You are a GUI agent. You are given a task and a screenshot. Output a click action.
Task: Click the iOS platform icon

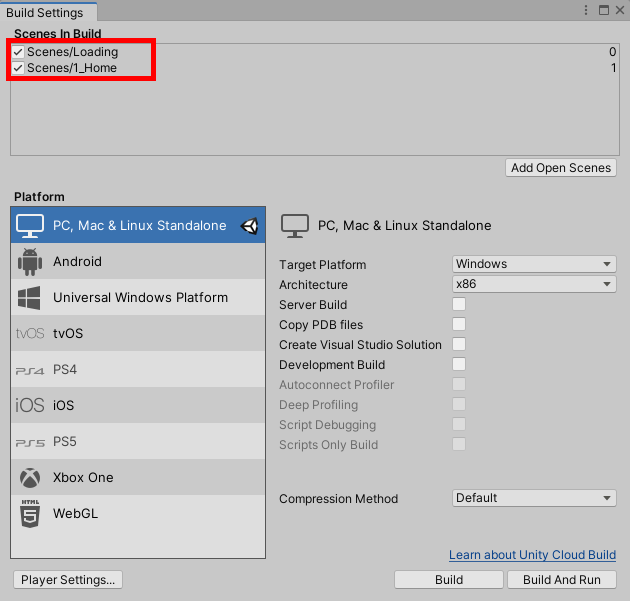tap(30, 405)
